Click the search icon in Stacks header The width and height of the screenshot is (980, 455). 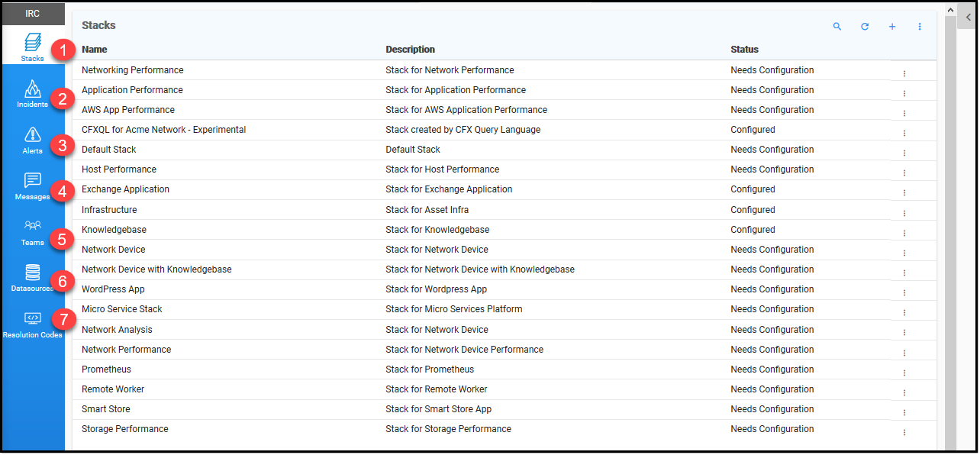[837, 27]
